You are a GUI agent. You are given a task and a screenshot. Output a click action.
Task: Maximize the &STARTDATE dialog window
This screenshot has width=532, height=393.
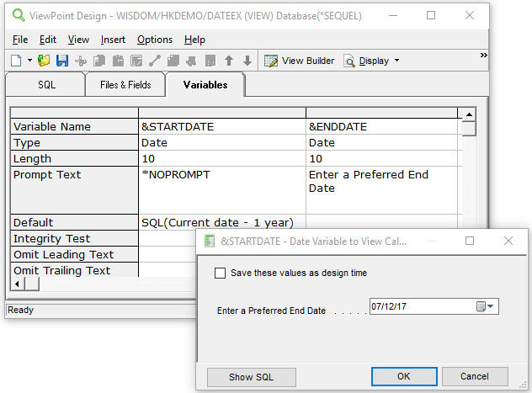tap(470, 241)
